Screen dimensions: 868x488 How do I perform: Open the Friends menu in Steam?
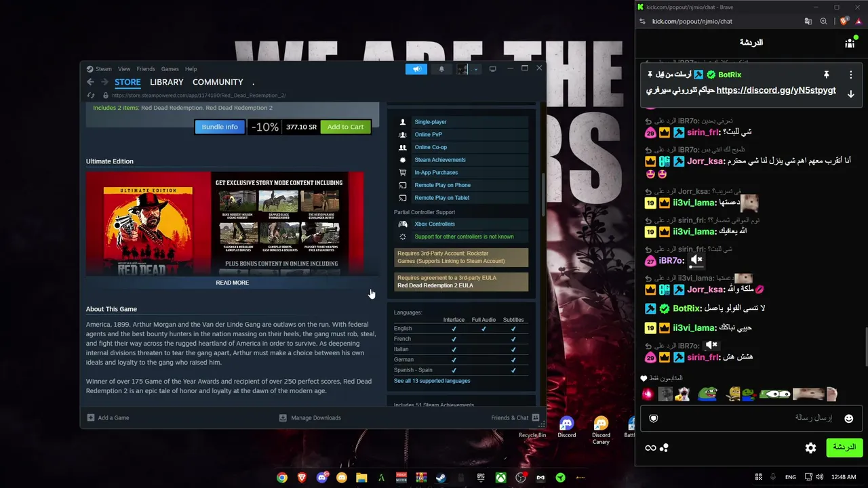pyautogui.click(x=146, y=68)
